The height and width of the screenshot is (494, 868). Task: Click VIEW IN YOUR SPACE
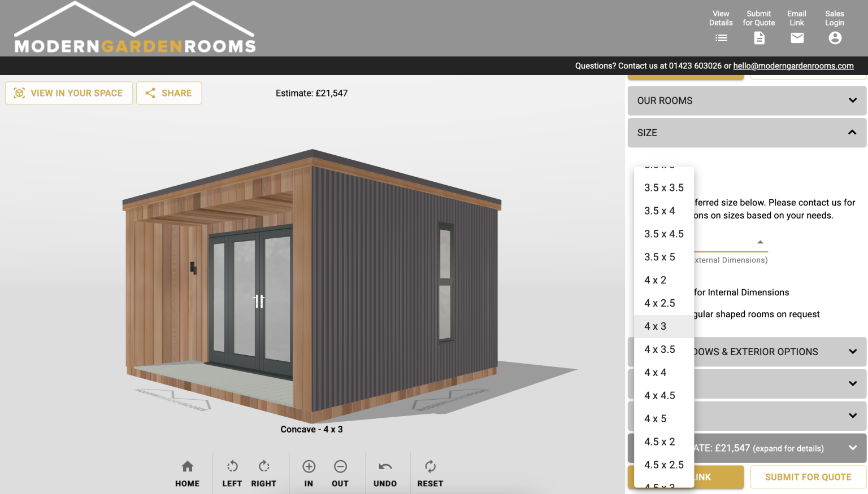coord(68,93)
